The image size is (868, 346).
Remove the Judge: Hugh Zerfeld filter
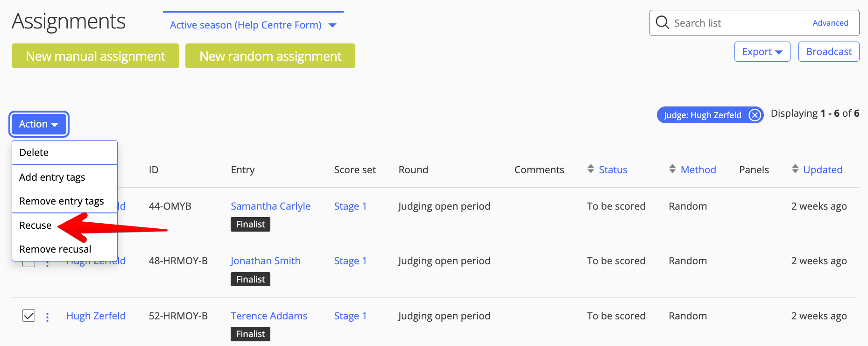[x=755, y=115]
